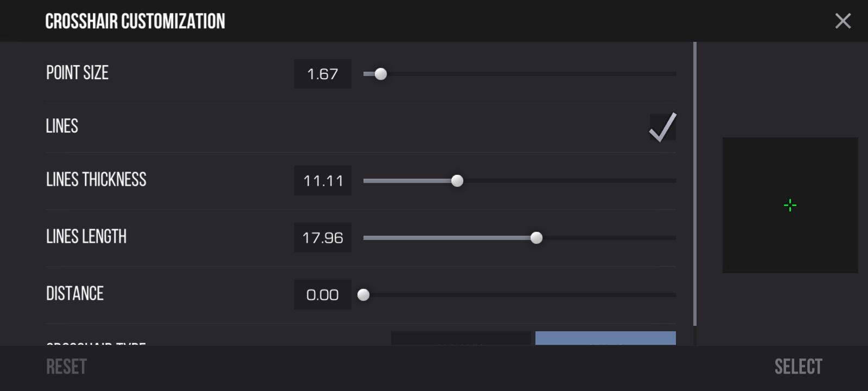Click the Distance slider knob

coord(365,295)
